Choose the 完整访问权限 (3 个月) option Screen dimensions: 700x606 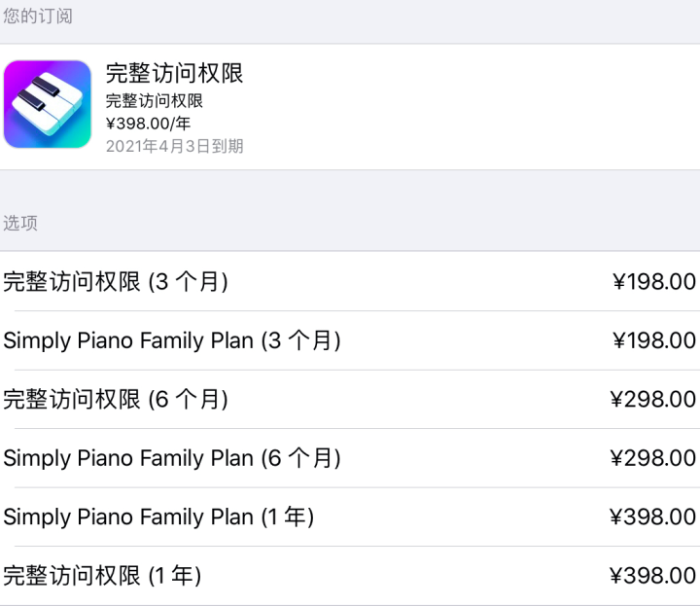coord(116,282)
